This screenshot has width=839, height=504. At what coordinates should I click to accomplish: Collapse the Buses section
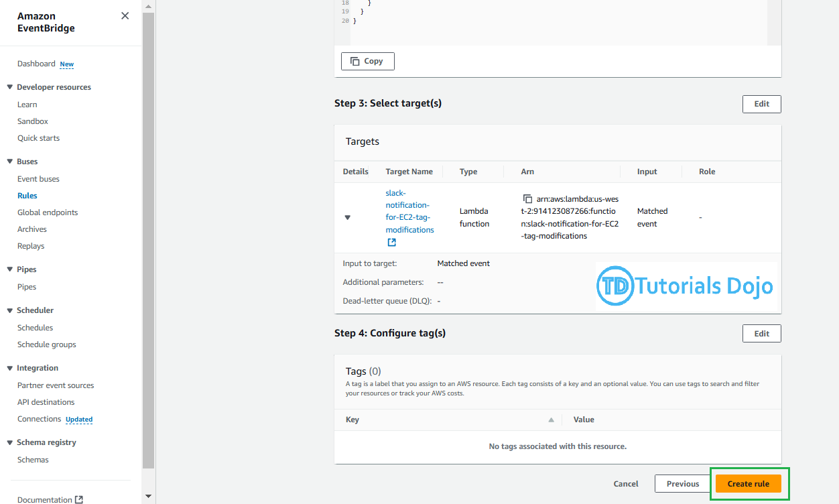(x=9, y=162)
